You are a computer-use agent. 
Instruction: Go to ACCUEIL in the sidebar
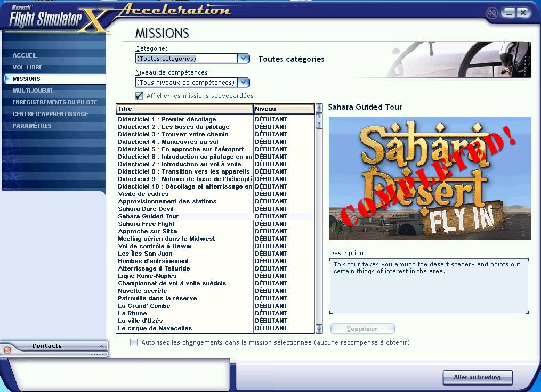25,55
